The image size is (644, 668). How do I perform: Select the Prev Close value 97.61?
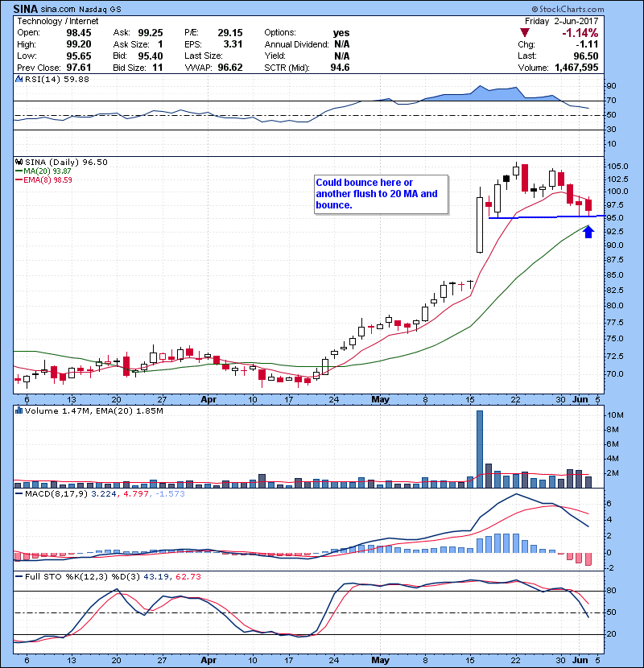tap(79, 68)
